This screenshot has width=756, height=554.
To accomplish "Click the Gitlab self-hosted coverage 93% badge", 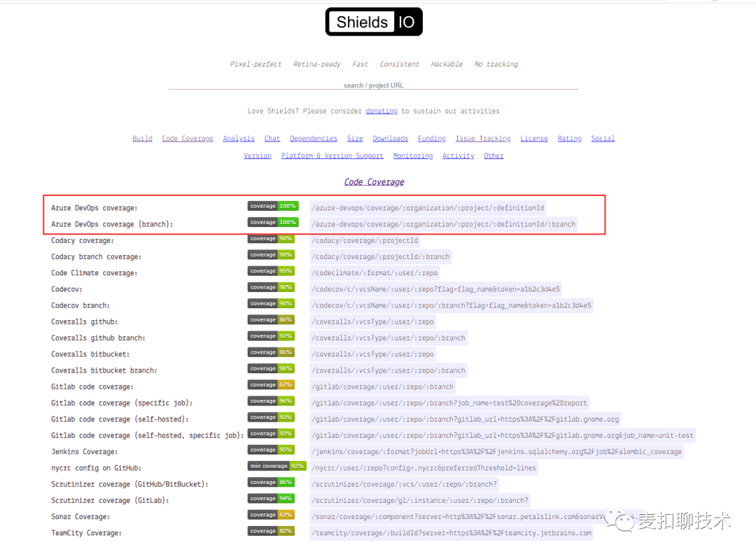I will [x=272, y=417].
